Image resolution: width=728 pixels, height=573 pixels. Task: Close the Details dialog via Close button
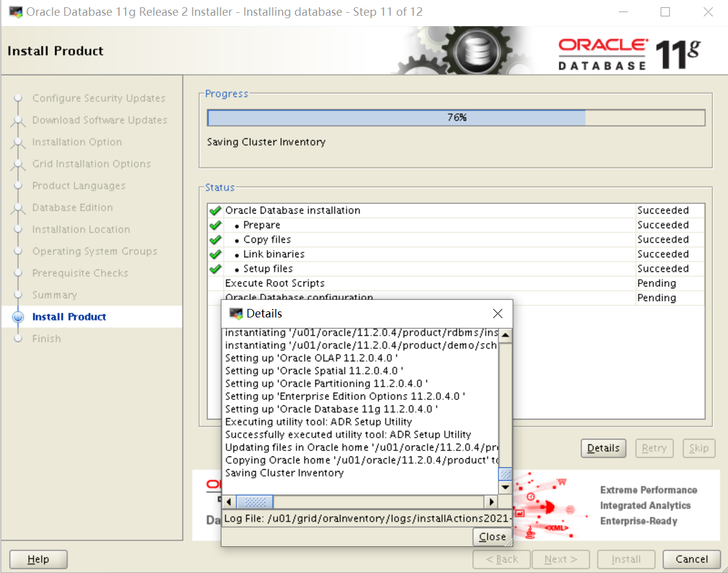[492, 537]
